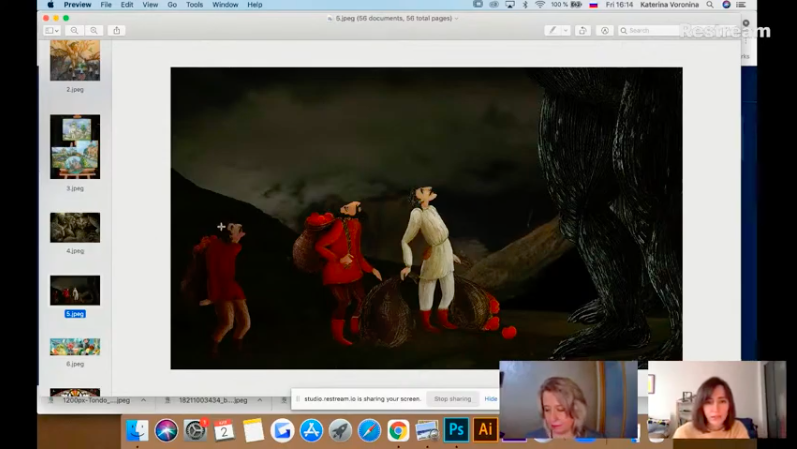The width and height of the screenshot is (797, 449).
Task: Click the Share icon in toolbar
Action: [x=116, y=31]
